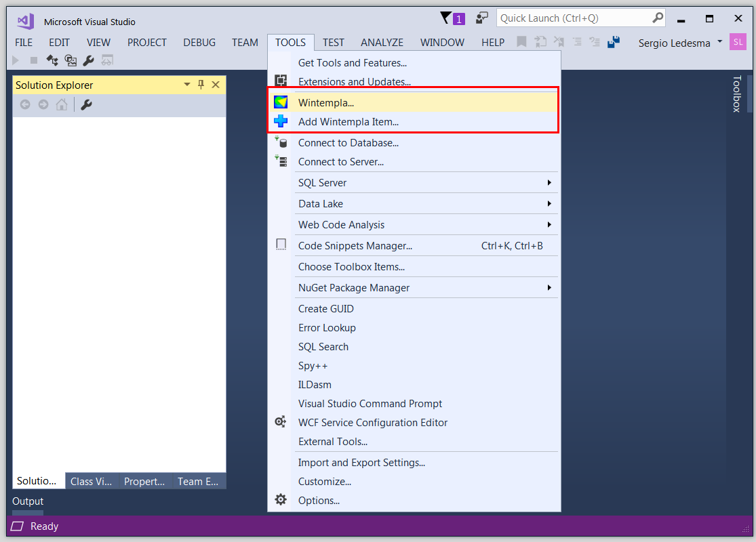
Task: Click the Solution Explorer forward arrow
Action: click(43, 104)
